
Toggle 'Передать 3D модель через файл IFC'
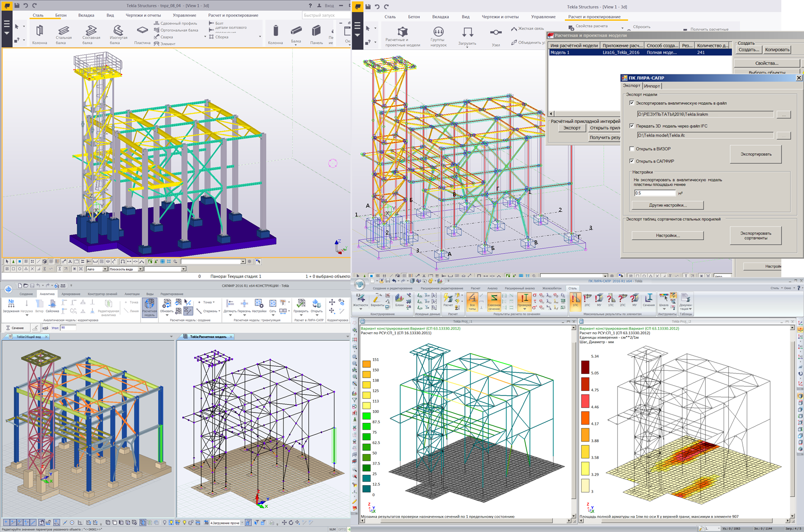coord(632,126)
